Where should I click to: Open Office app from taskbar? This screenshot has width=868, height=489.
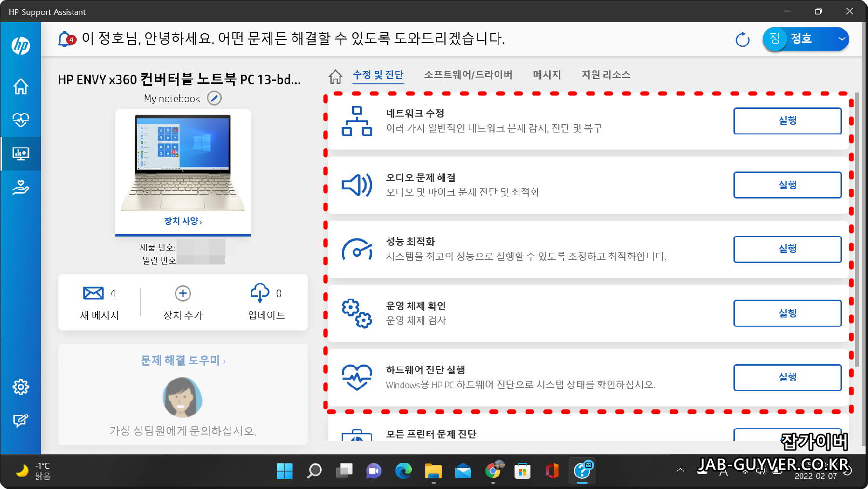tap(552, 471)
